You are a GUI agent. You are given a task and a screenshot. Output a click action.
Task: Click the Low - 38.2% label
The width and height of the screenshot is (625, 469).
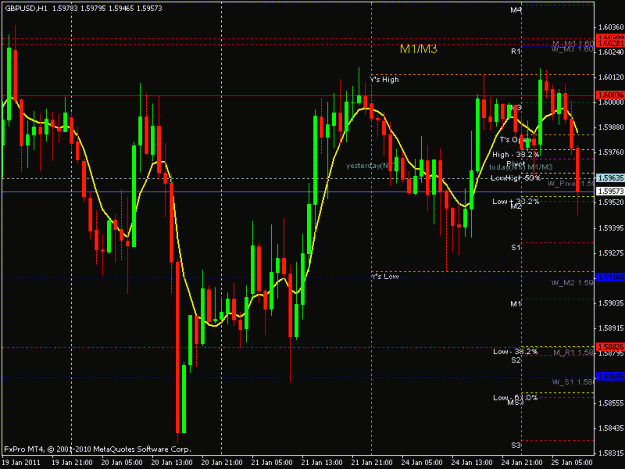point(515,351)
